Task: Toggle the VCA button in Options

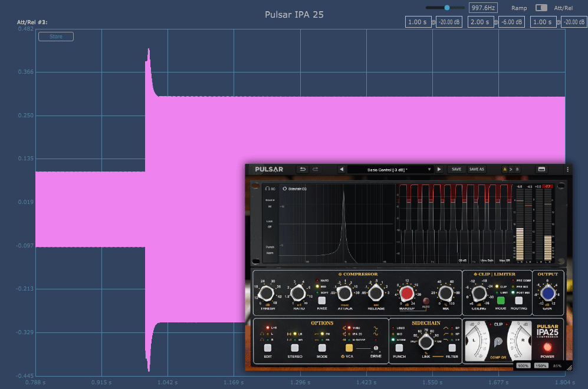Action: coord(350,348)
